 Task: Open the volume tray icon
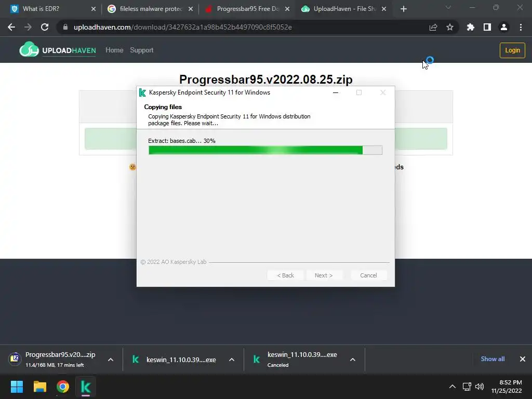[x=480, y=387]
